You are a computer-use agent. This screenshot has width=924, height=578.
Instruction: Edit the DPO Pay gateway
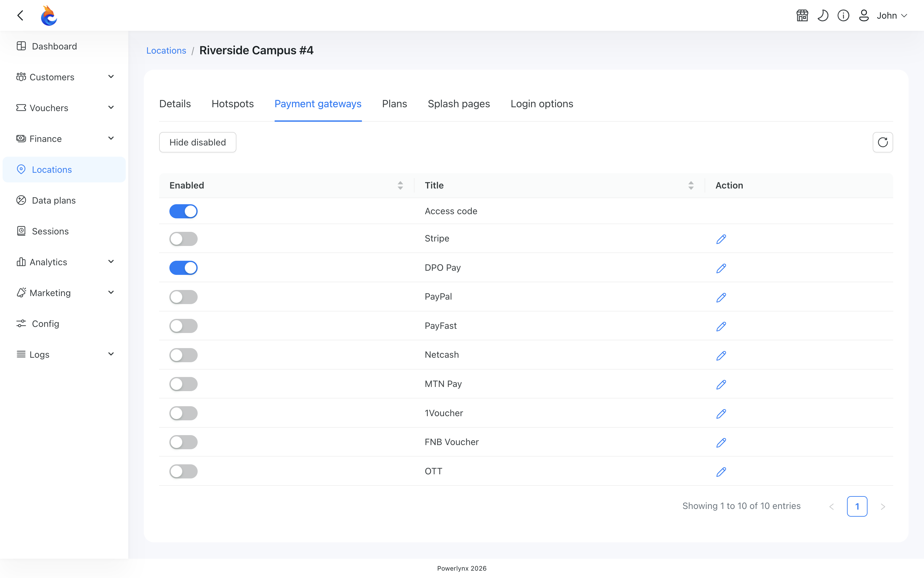(721, 268)
